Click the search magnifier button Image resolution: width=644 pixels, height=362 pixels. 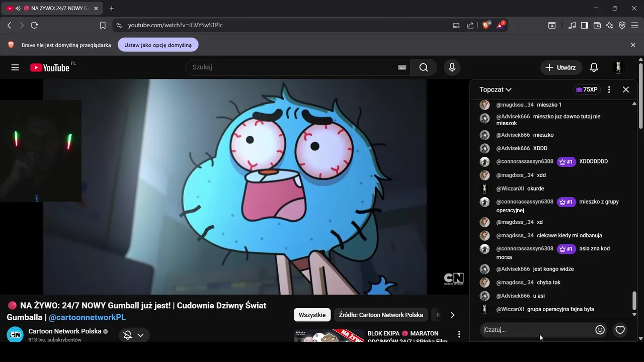pyautogui.click(x=424, y=67)
